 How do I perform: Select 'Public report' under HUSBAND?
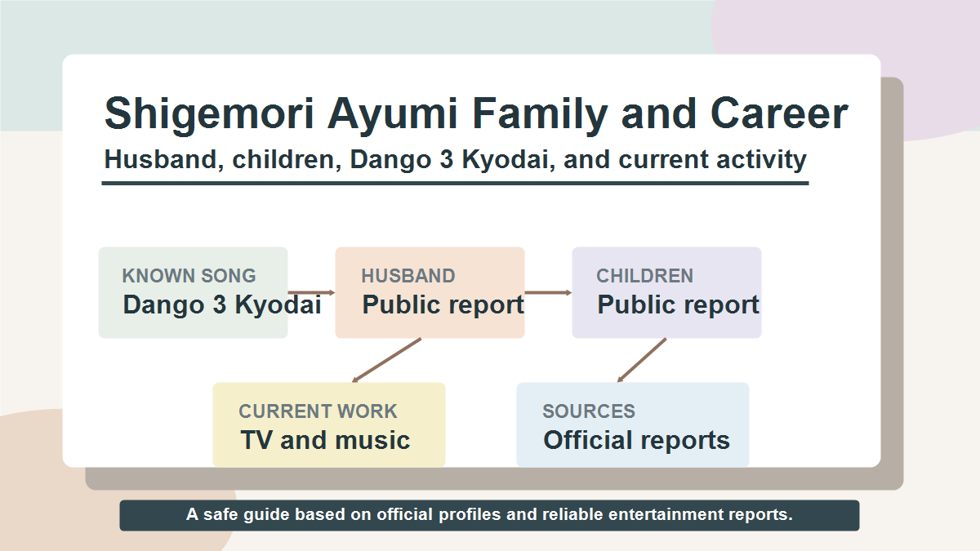[443, 305]
